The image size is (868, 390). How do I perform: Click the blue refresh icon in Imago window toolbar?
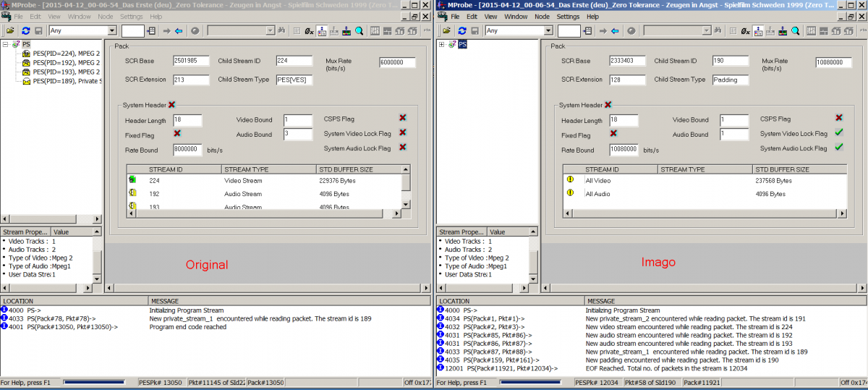pyautogui.click(x=461, y=31)
